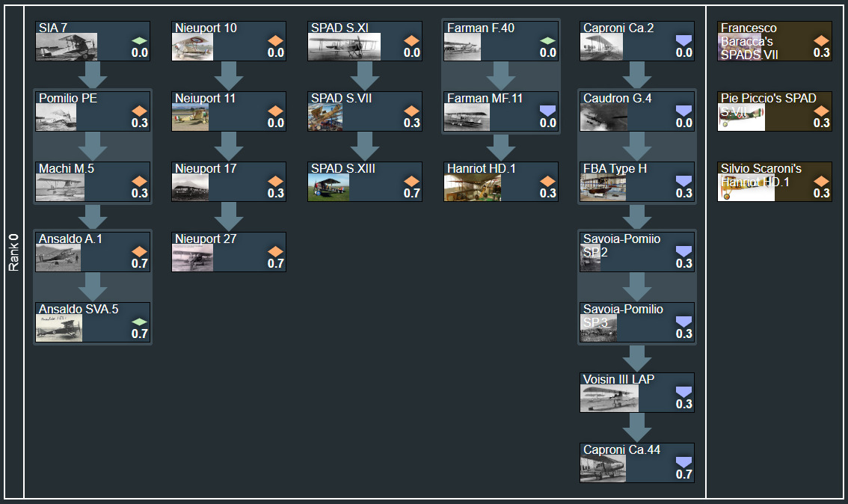Screen dimensions: 848x504
Task: Click the Rank 0 side label
Action: [x=13, y=252]
